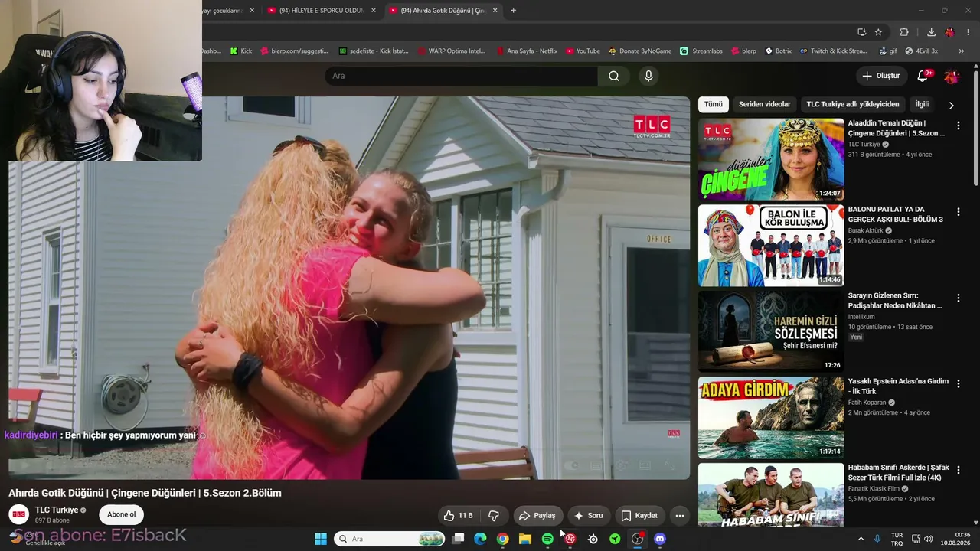Open options for Hababam Sınıfı Askerde video
This screenshot has width=980, height=551.
tap(958, 470)
